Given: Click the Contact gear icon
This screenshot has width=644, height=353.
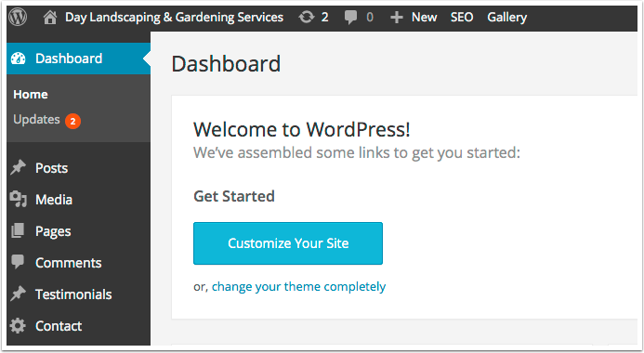Looking at the screenshot, I should (18, 325).
